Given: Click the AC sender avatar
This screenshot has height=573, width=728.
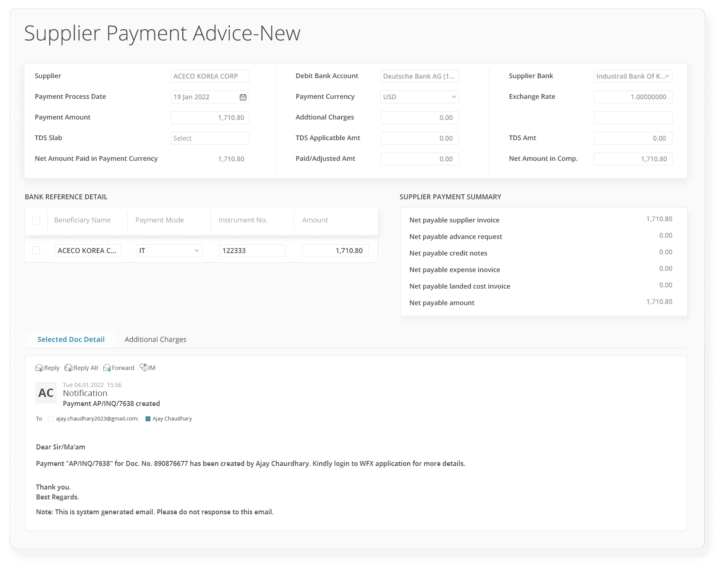Looking at the screenshot, I should point(46,393).
